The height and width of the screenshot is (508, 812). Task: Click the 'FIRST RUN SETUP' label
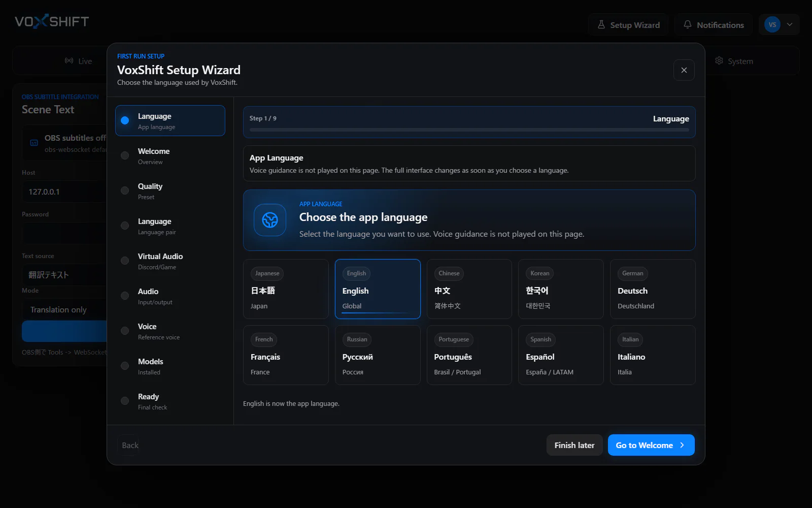coord(141,56)
